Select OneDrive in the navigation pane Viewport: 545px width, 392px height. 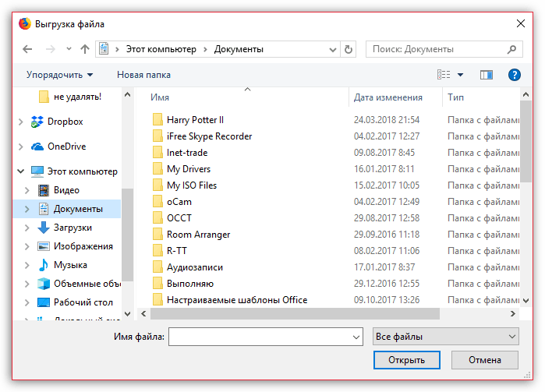point(58,147)
